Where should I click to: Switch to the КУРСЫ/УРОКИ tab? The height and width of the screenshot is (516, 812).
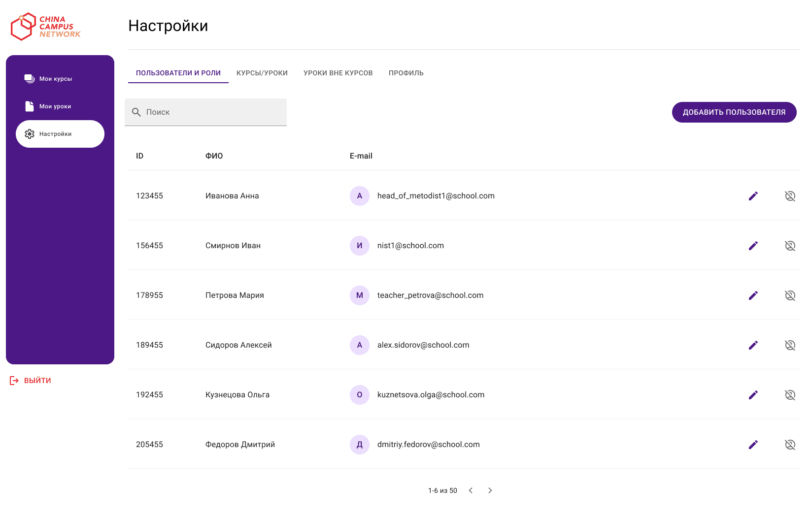coord(262,72)
